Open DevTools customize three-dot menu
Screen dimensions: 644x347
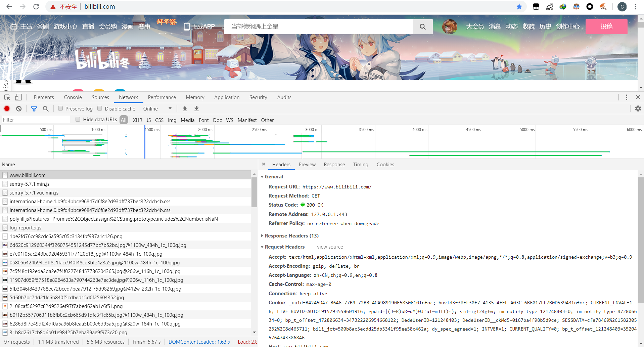(x=627, y=97)
